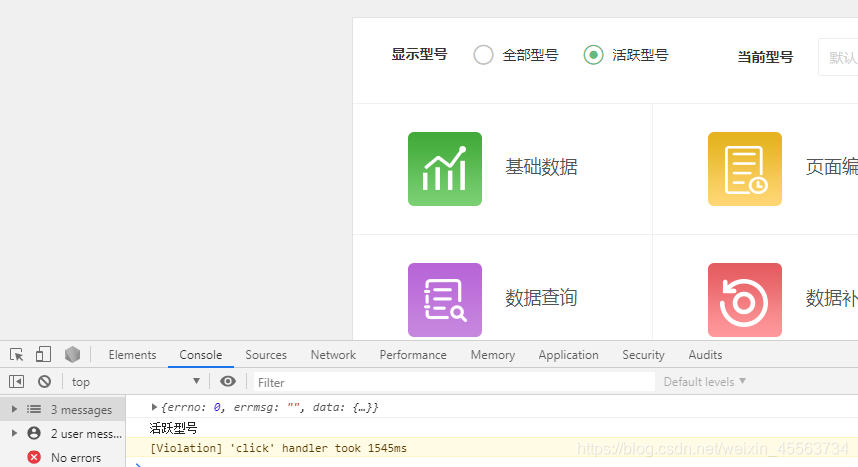
Task: Clear the console with the ban icon
Action: pos(44,382)
